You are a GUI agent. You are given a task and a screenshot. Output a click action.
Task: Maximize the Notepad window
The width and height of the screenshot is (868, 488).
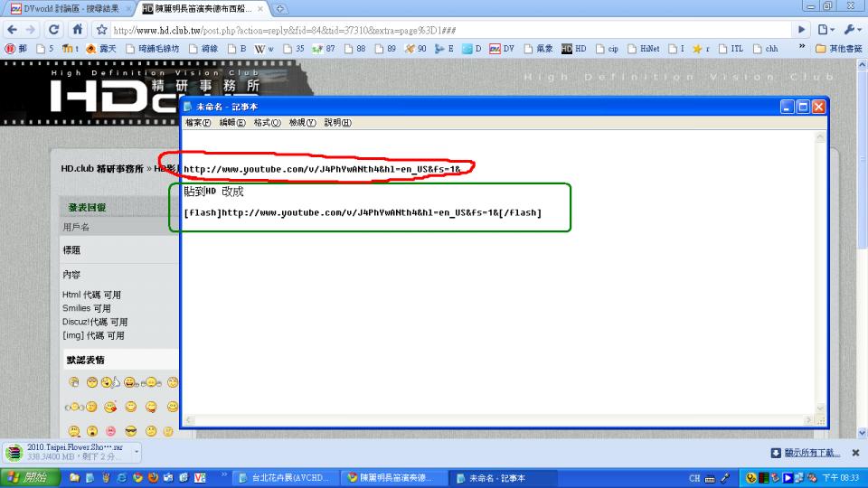[x=803, y=107]
